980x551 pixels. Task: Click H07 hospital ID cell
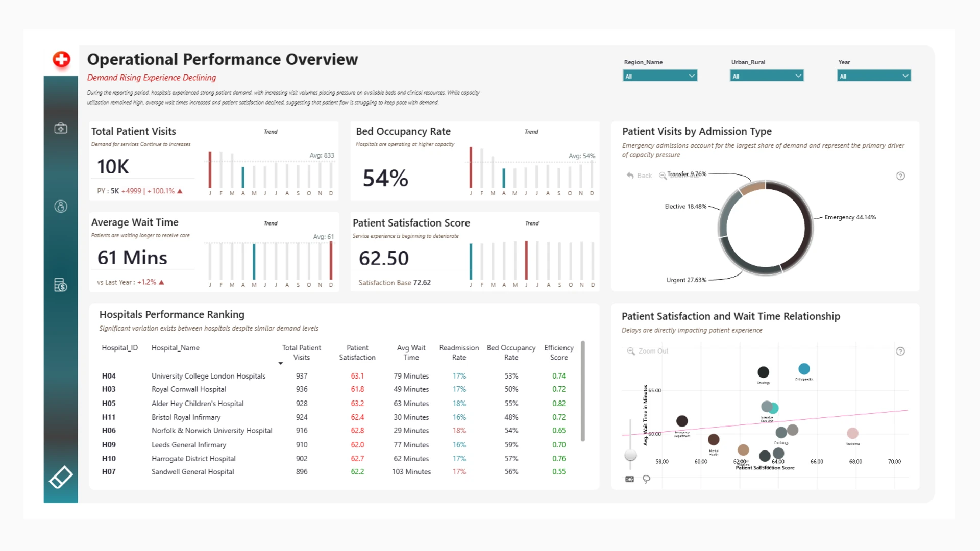pos(109,472)
